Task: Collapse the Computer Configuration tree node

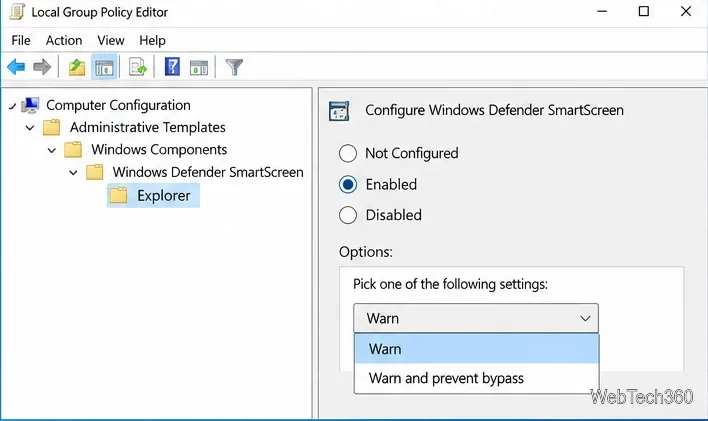Action: pyautogui.click(x=13, y=107)
